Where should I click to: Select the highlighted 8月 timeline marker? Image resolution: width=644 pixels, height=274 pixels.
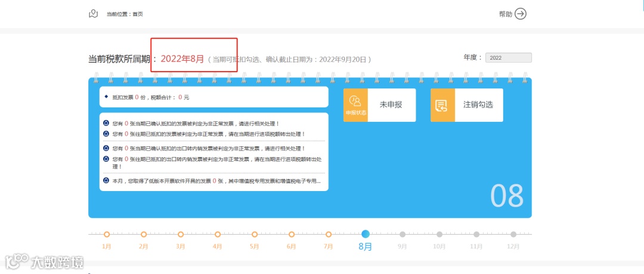pyautogui.click(x=366, y=234)
